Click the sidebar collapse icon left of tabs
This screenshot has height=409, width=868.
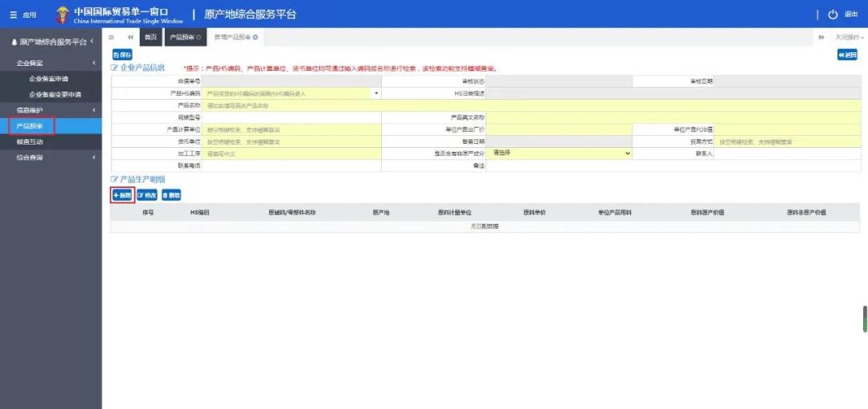click(111, 37)
